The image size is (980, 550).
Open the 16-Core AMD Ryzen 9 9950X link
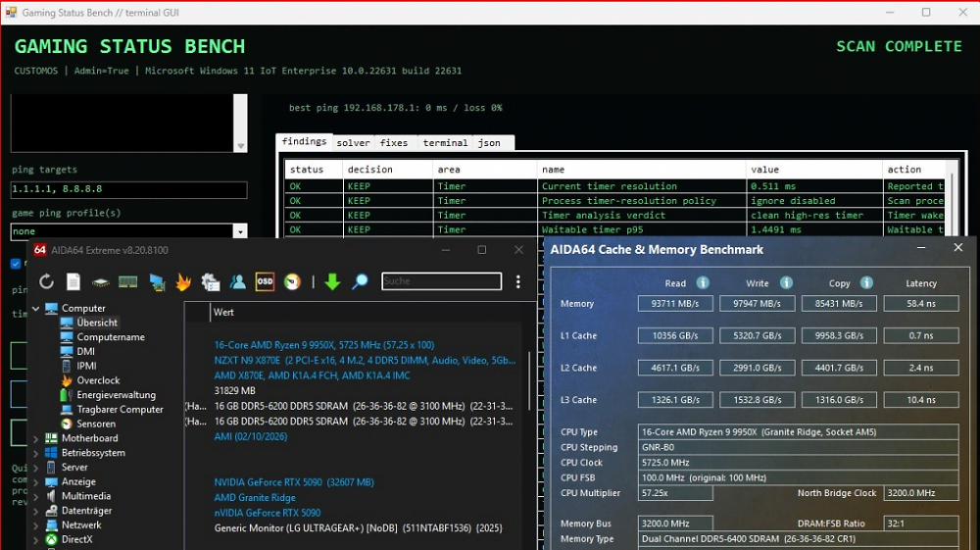pos(324,345)
